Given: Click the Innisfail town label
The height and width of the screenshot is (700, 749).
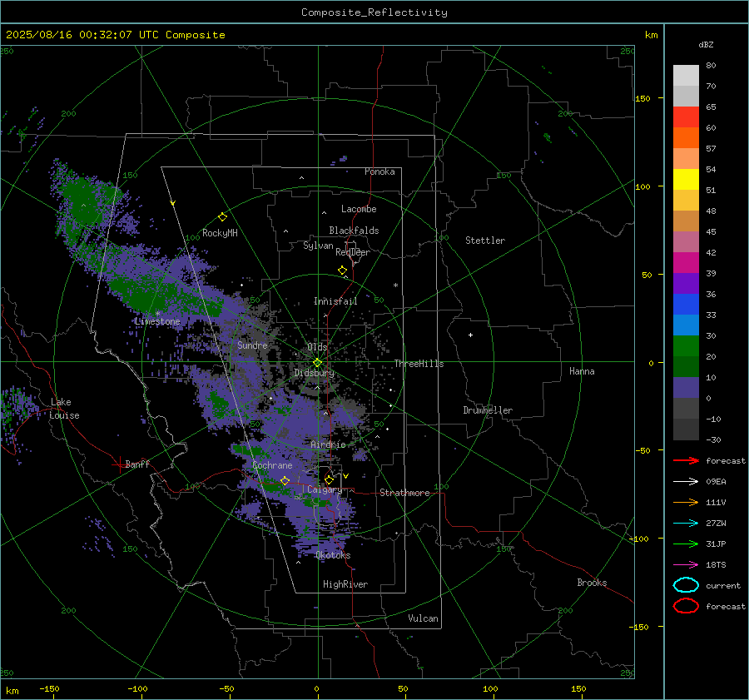Looking at the screenshot, I should click(335, 301).
